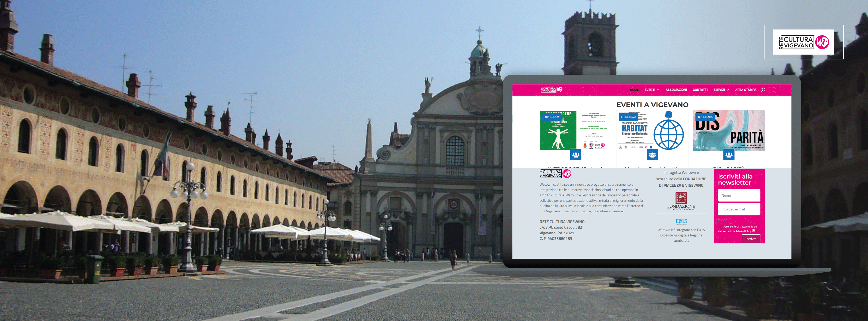Click the Fondazione di Piacenza e Vigevano logo
This screenshot has width=868, height=321.
681,201
